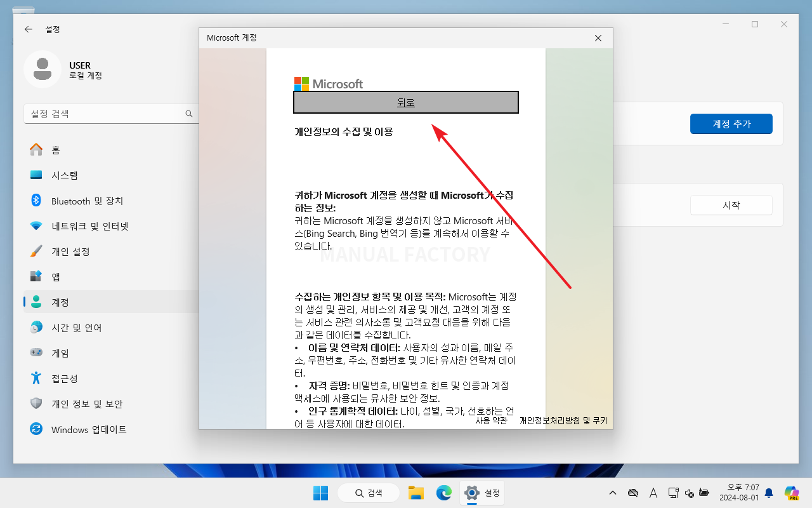Open Copilot preview icon on taskbar
This screenshot has height=508, width=812.
pos(791,493)
